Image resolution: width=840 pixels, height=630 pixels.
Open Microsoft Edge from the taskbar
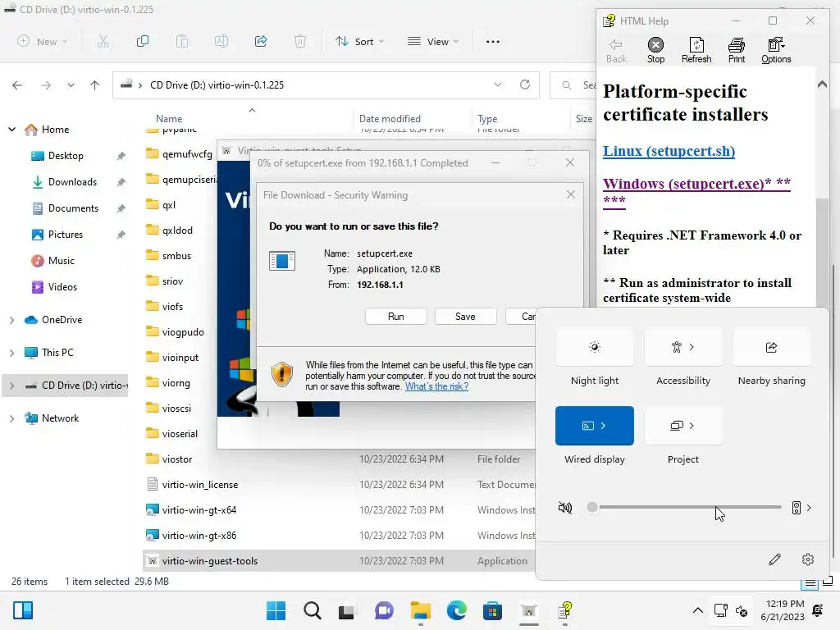pyautogui.click(x=456, y=610)
